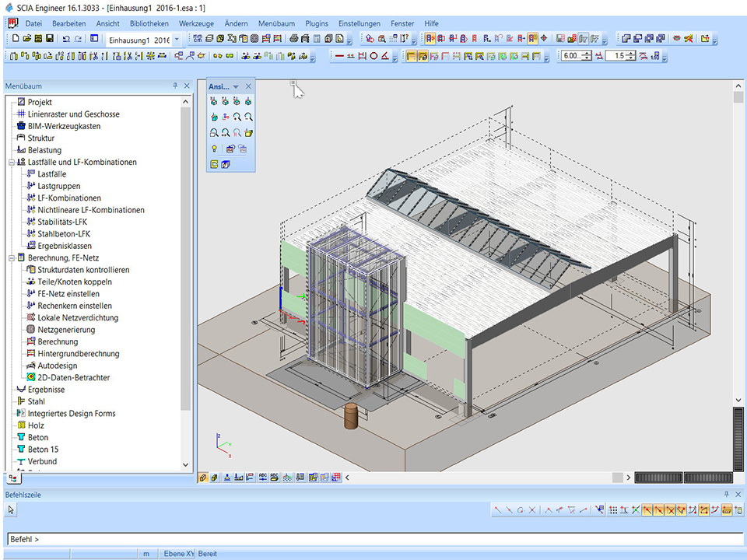
Task: Click in the Befehl command input field
Action: (373, 539)
